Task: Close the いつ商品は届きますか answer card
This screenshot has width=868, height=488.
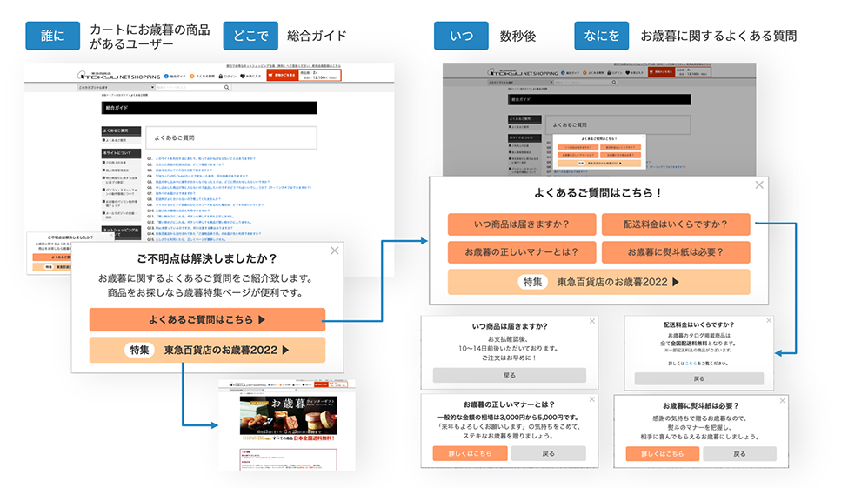Action: pos(591,321)
